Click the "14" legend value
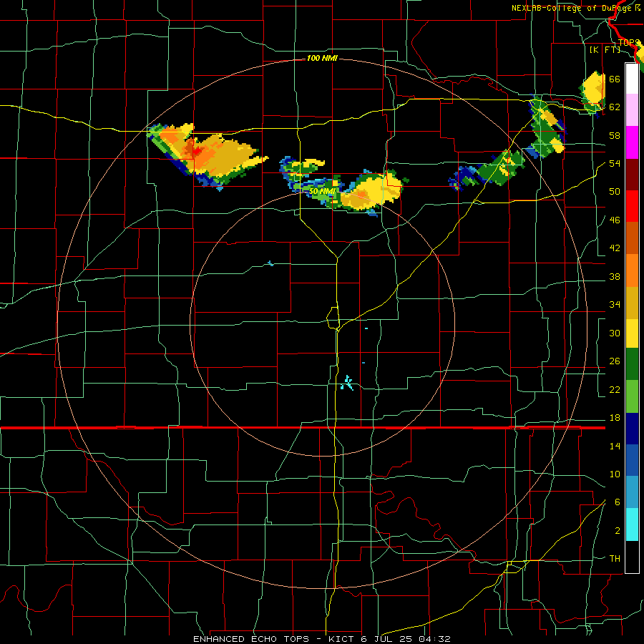The image size is (644, 644). (615, 446)
